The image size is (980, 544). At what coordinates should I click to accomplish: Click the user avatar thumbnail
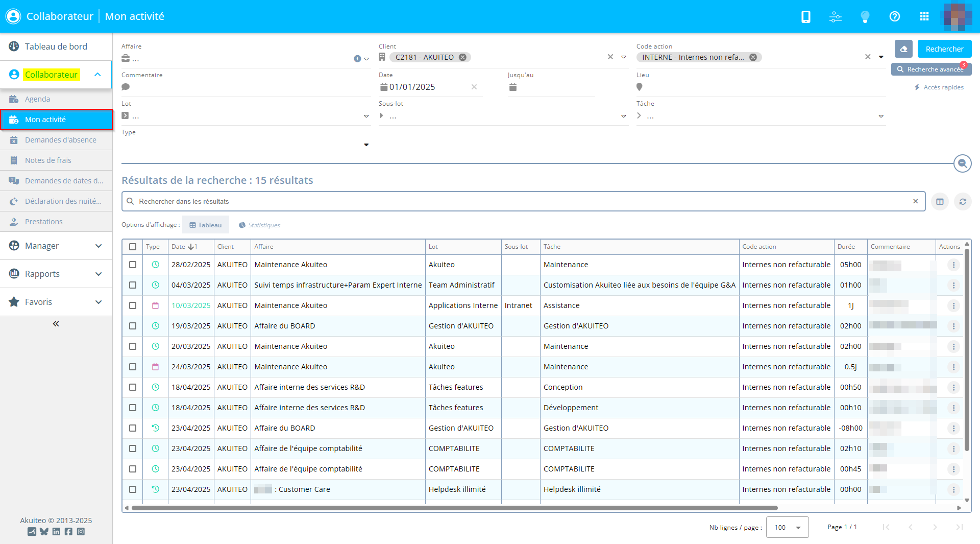958,17
